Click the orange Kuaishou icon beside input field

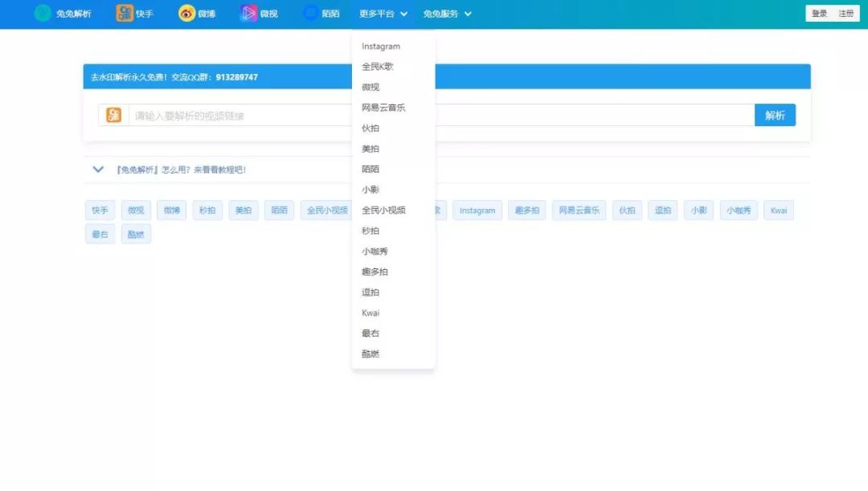coord(113,115)
